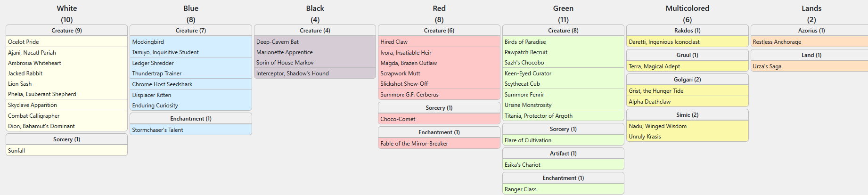Click Fable of the Mirror-Breaker
Viewport: 868px width, 195px height.
[x=414, y=144]
